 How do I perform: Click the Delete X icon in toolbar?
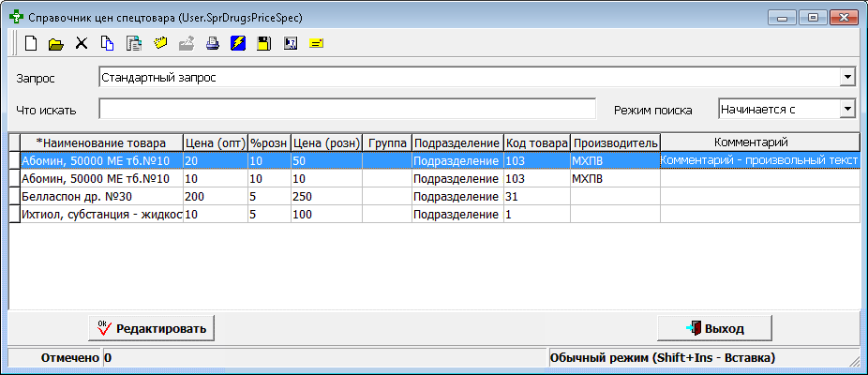point(82,43)
